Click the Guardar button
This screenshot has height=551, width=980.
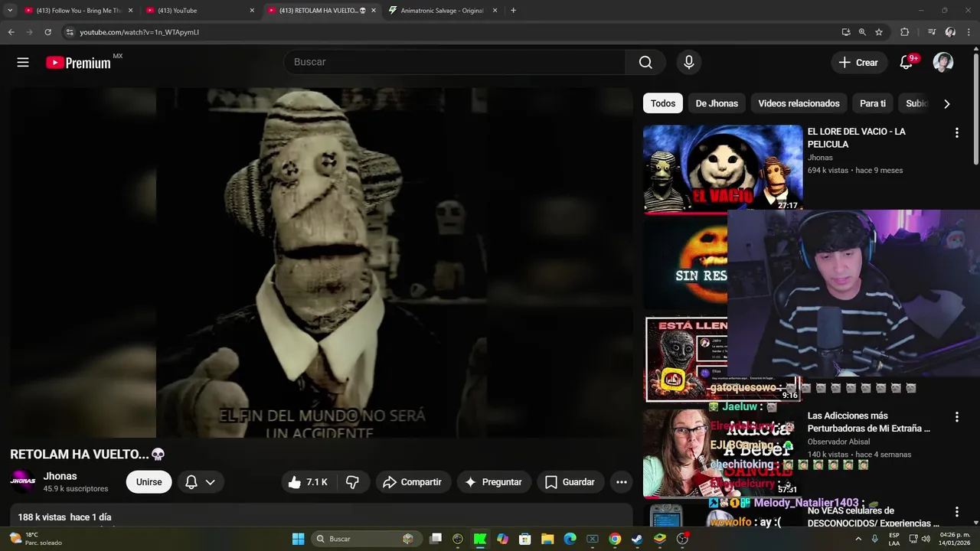570,482
